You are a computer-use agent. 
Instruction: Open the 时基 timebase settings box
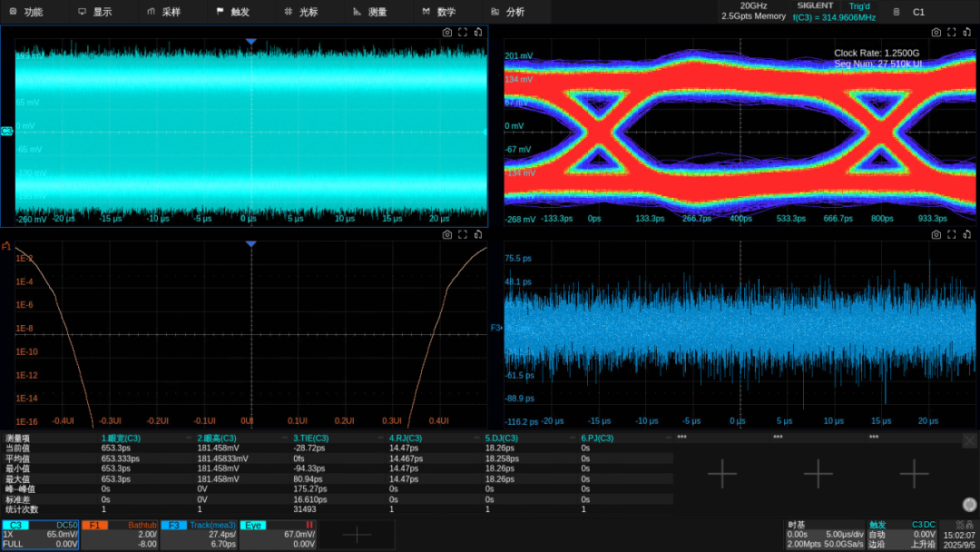pos(824,534)
